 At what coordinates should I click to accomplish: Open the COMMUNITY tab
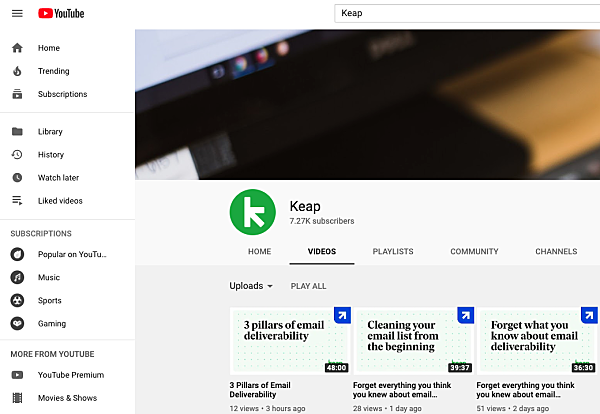point(474,251)
